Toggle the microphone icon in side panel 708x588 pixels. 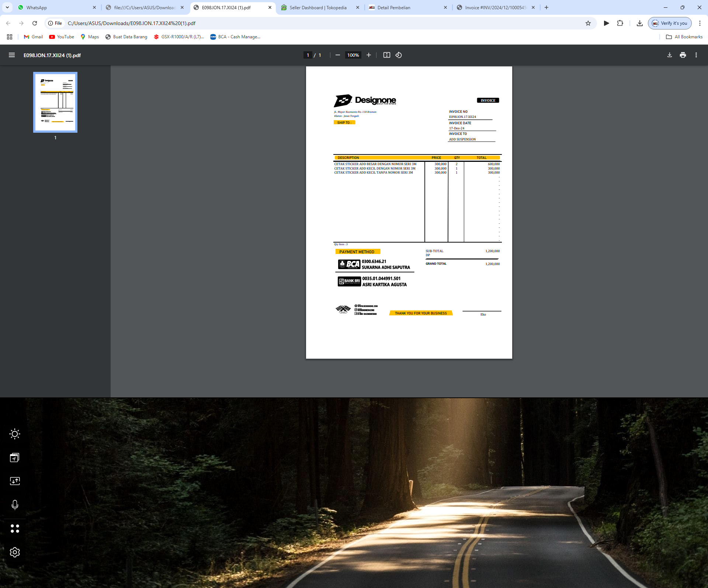(x=15, y=505)
